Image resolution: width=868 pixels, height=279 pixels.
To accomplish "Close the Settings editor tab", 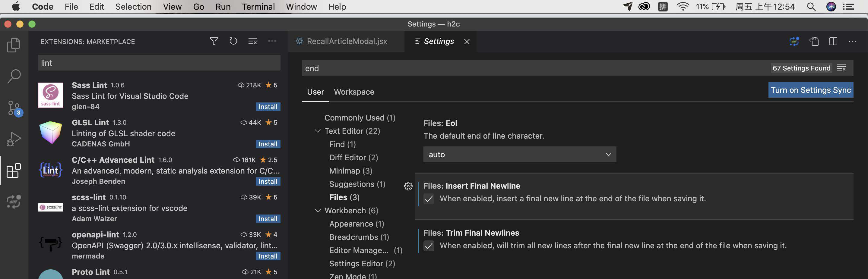I will [x=467, y=41].
